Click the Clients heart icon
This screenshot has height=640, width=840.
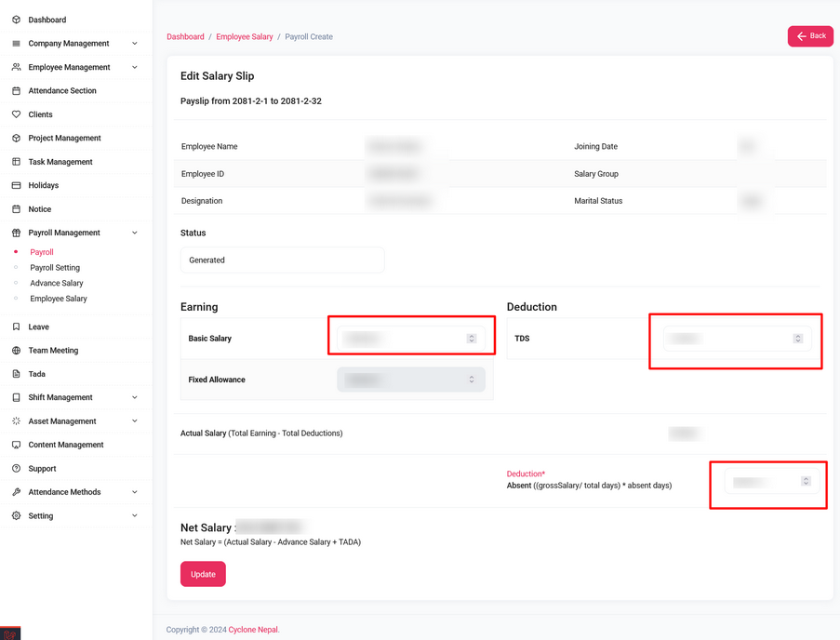click(16, 114)
